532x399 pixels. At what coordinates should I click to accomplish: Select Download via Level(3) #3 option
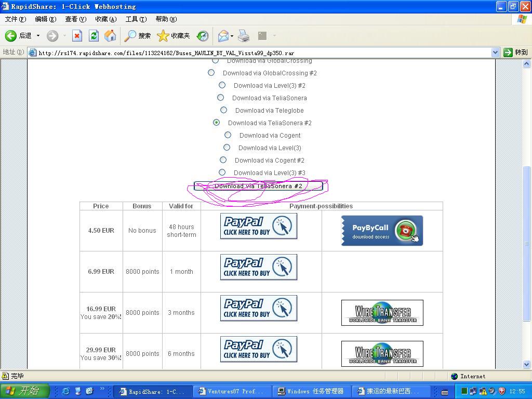pyautogui.click(x=222, y=172)
